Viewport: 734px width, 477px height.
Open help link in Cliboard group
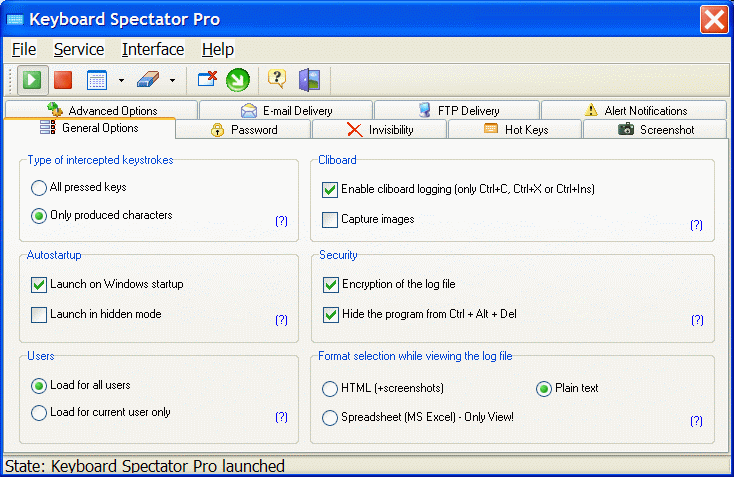697,225
